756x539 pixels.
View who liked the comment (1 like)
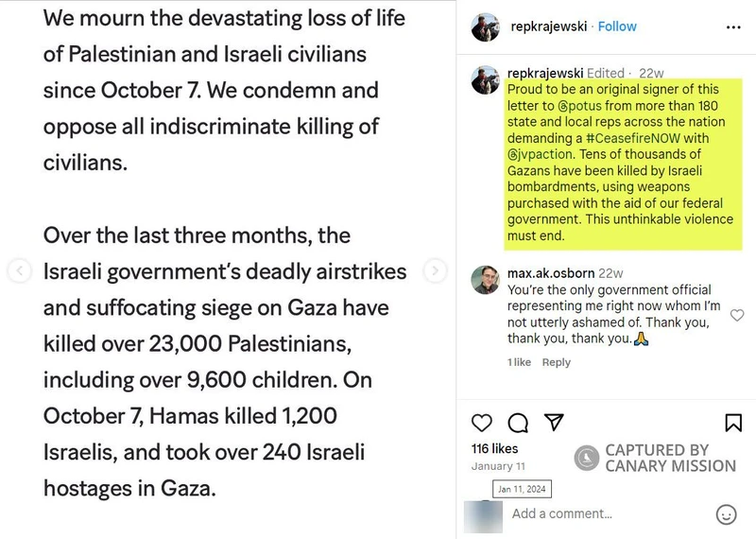click(519, 362)
